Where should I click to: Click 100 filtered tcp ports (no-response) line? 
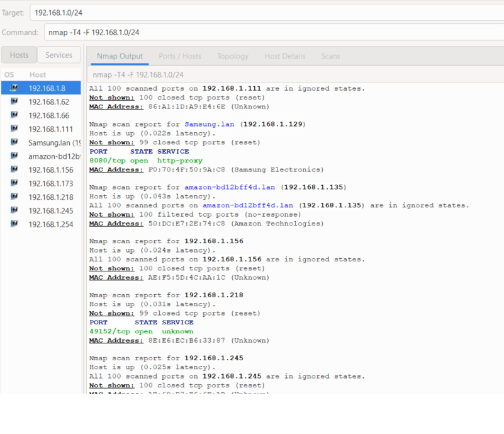[195, 215]
